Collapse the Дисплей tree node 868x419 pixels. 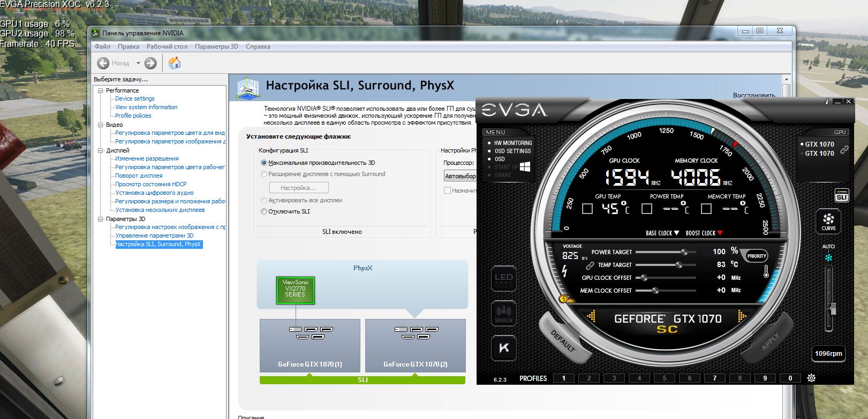click(x=100, y=150)
